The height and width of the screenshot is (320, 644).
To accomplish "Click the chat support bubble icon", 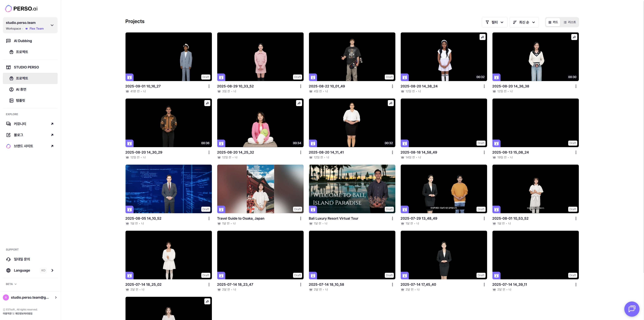I will click(x=632, y=309).
